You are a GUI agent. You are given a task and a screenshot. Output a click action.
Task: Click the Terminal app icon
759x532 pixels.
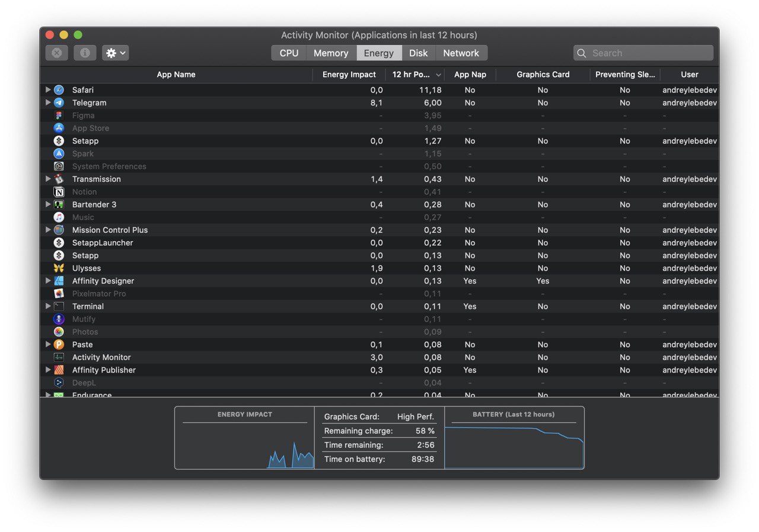59,306
